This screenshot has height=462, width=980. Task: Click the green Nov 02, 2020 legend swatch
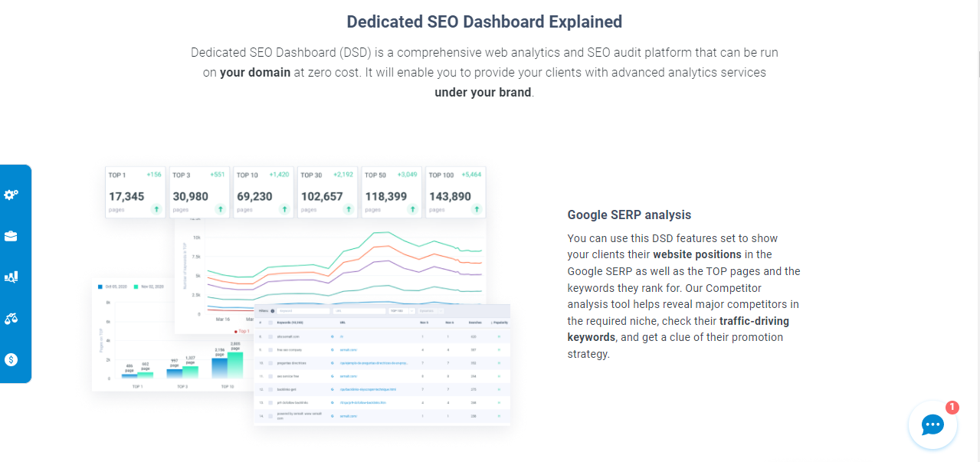(136, 287)
